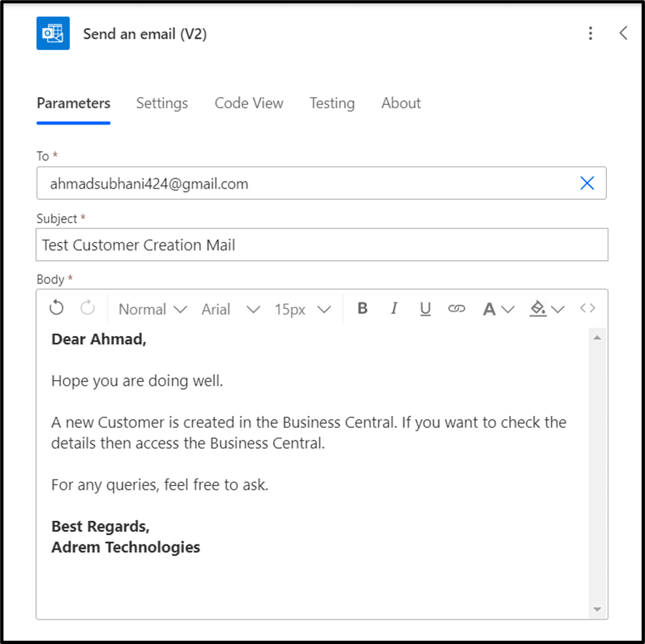Click the Outlook connector icon
This screenshot has width=645, height=644.
tap(53, 33)
